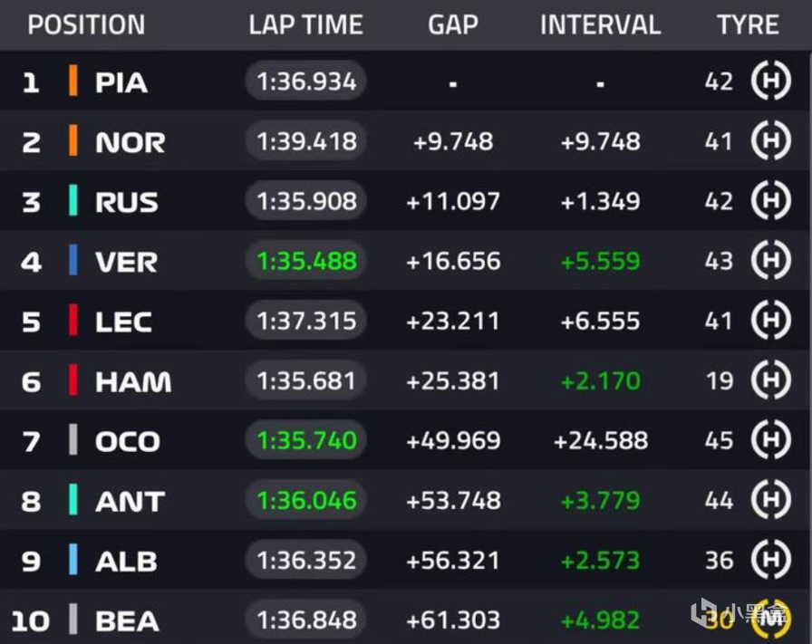Screen dimensions: 812x644
Task: Click the red team color bar beside LEC
Action: [72, 321]
